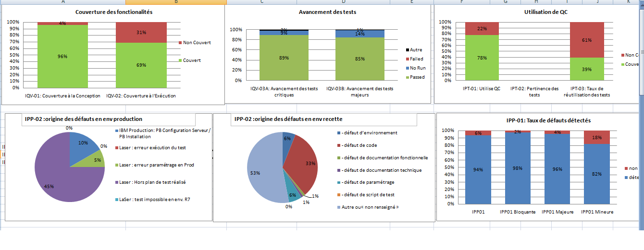Image resolution: width=644 pixels, height=250 pixels.
Task: Select label 'IQV-03A: Avancement des tests critiques'
Action: (x=283, y=92)
